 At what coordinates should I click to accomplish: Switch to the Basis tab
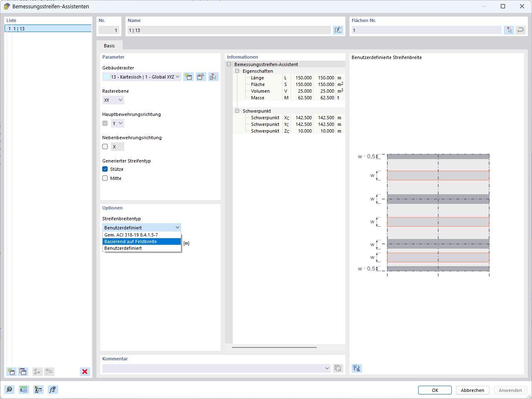pyautogui.click(x=109, y=46)
